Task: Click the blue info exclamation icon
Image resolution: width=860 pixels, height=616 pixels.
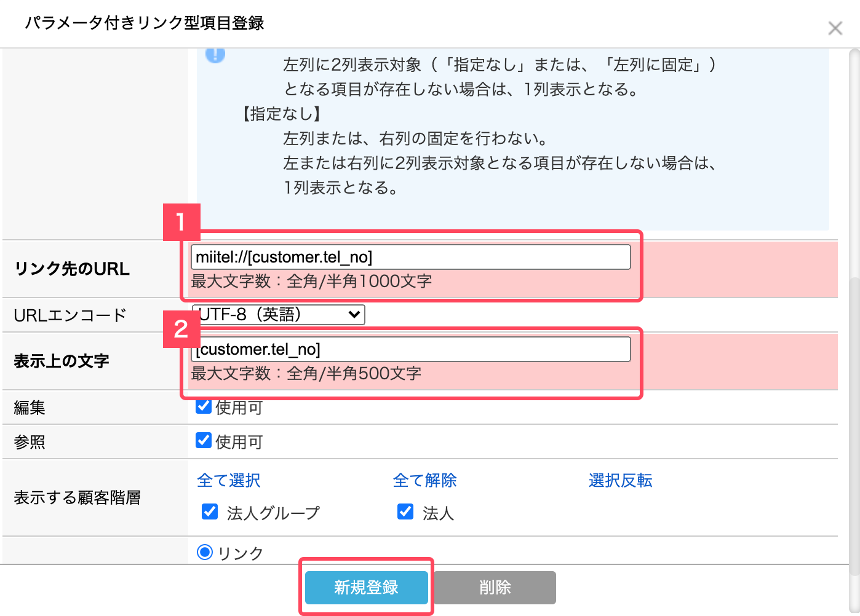Action: 215,55
